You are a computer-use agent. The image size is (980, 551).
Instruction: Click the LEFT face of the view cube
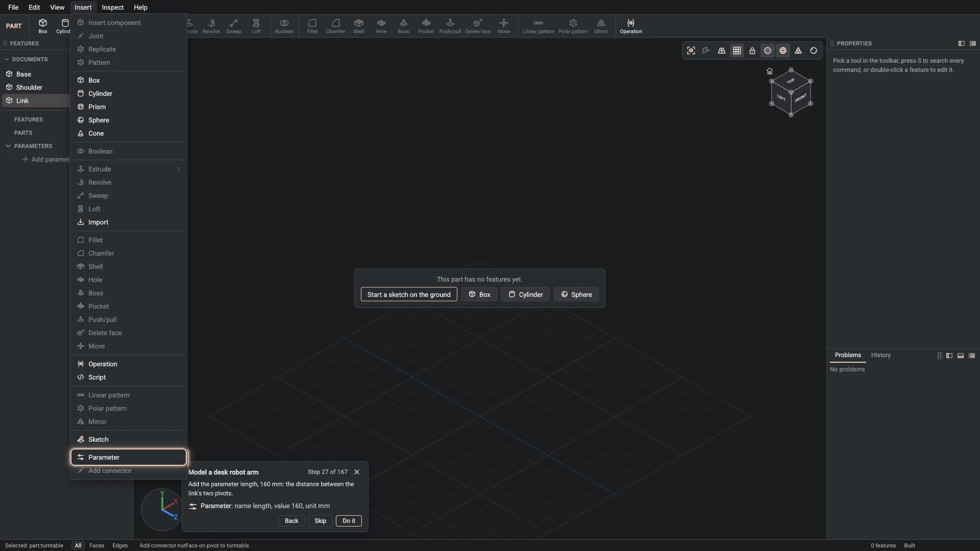(781, 98)
